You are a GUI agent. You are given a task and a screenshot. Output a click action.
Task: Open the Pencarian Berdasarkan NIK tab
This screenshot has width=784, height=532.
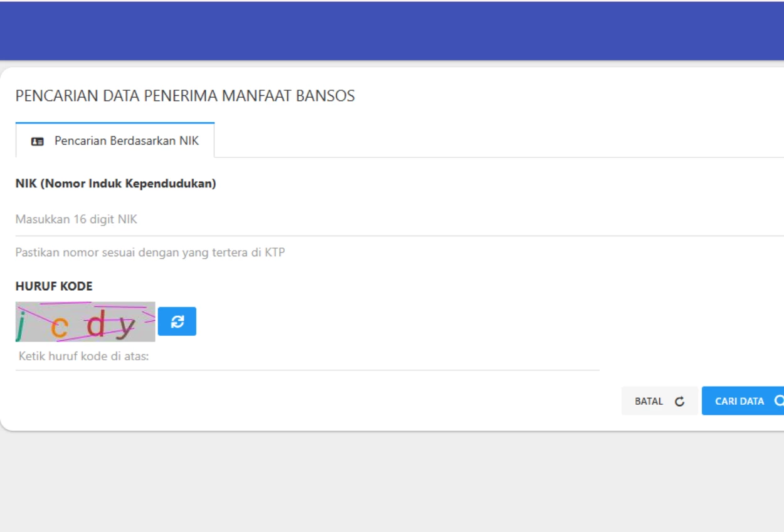pyautogui.click(x=115, y=140)
